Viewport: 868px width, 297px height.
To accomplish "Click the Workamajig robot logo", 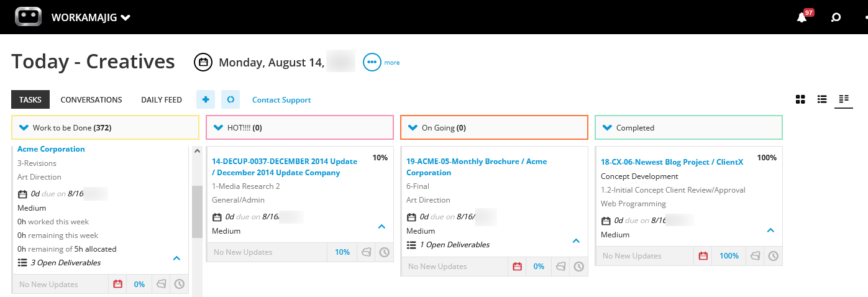I will 28,17.
